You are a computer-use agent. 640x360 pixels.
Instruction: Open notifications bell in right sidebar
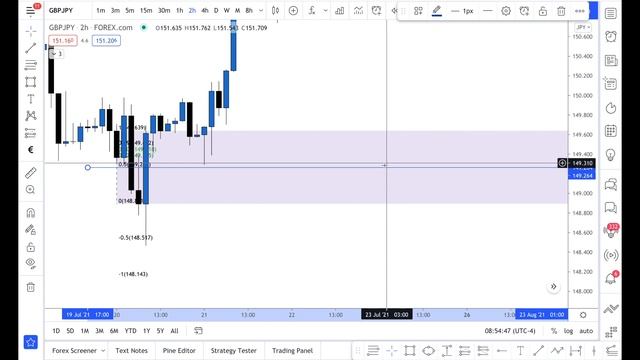[x=611, y=278]
